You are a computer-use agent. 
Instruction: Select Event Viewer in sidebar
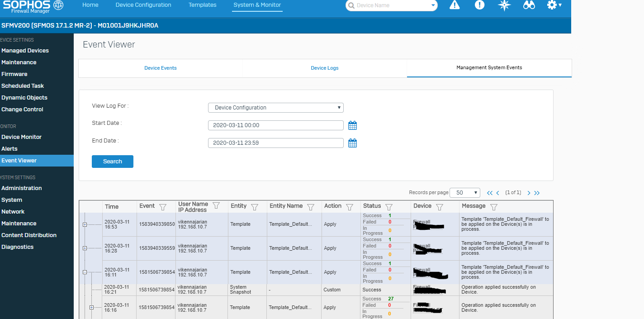[37, 161]
